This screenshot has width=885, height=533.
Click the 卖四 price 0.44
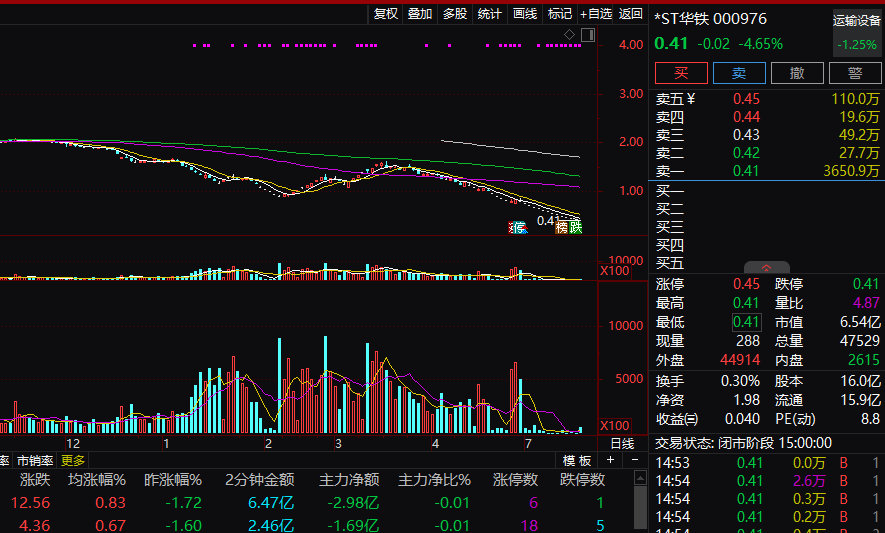pyautogui.click(x=746, y=117)
